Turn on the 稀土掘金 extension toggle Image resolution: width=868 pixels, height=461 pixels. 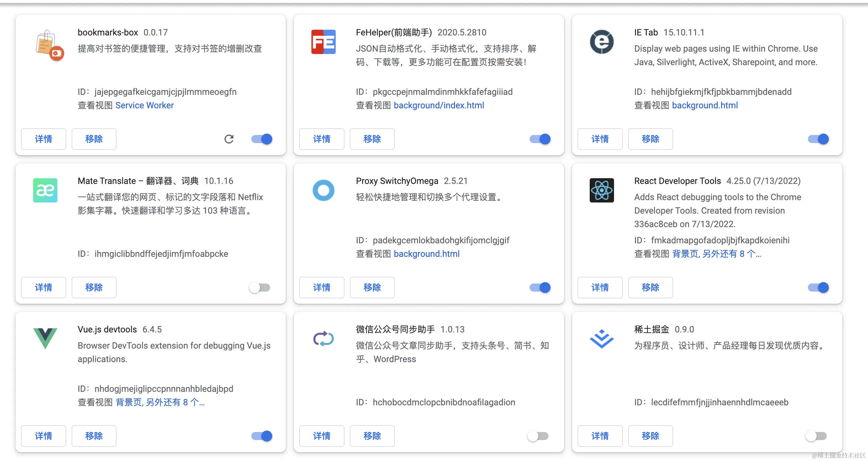click(x=816, y=436)
